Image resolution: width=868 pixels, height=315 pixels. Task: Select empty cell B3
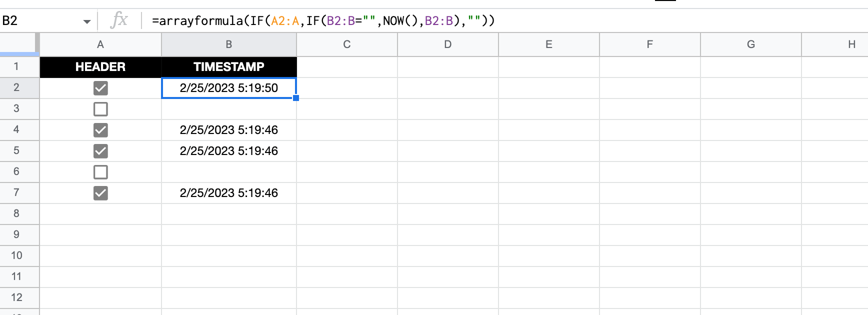[229, 109]
